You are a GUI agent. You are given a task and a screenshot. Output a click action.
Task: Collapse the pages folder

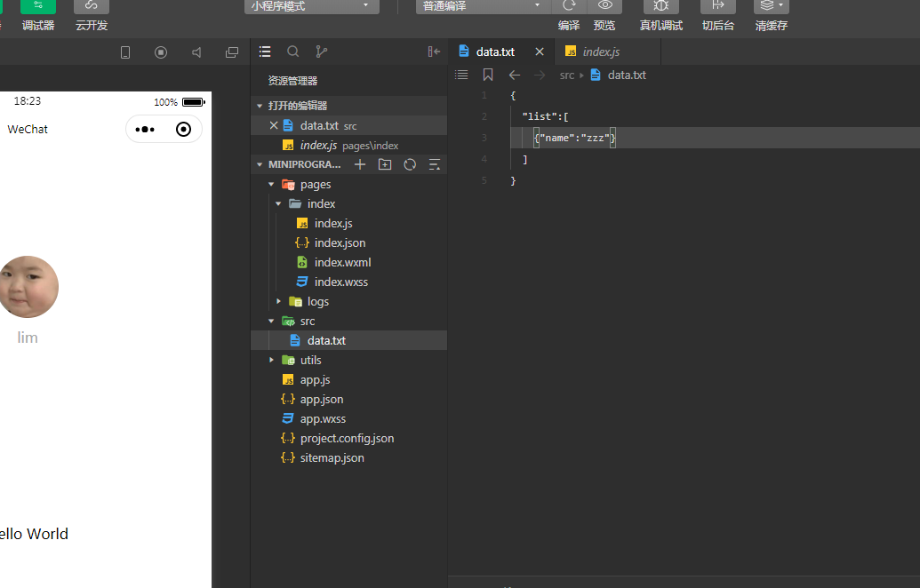tap(348, 184)
